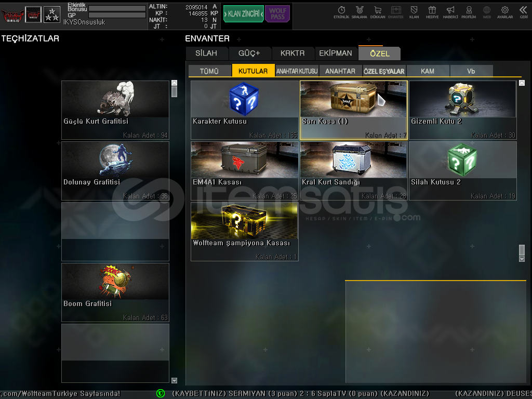Open the Vb sub-tab
This screenshot has height=399, width=532.
click(471, 71)
